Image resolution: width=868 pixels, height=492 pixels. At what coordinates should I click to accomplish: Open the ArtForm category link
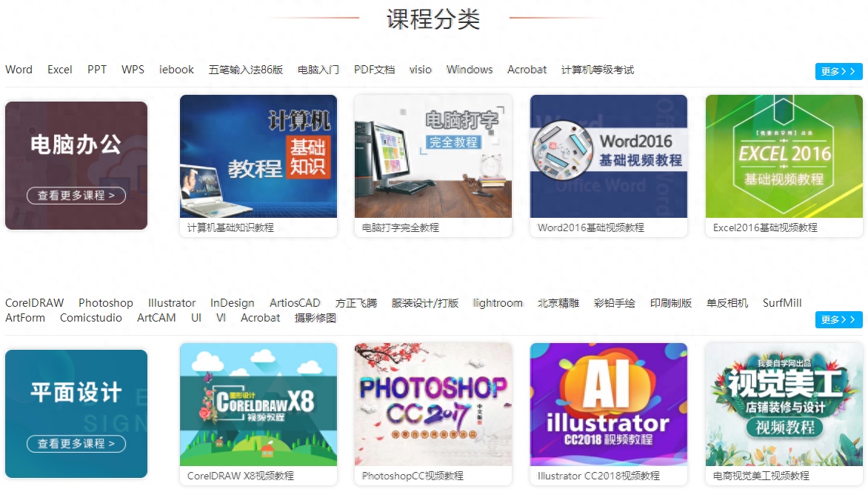25,318
